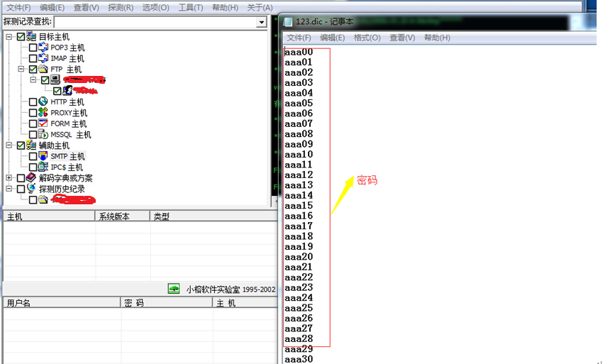Click the IMAP 主机 node icon
Screen dimensions: 603x364
click(43, 58)
